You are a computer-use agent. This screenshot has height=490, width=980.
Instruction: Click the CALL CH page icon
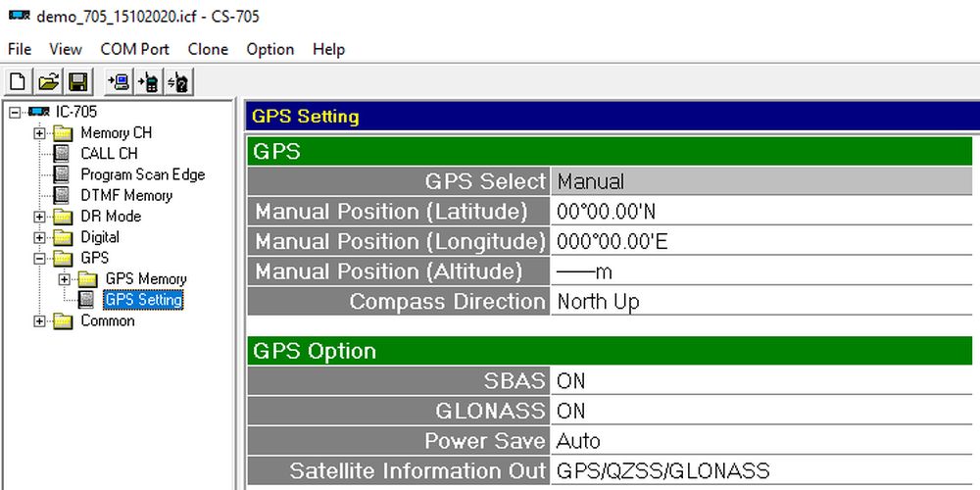coord(61,154)
